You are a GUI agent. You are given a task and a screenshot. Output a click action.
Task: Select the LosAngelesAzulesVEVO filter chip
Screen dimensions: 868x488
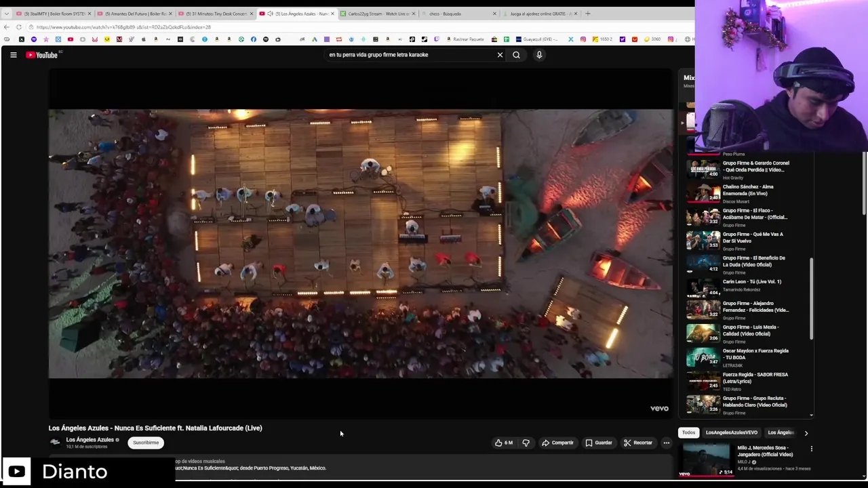[731, 432]
